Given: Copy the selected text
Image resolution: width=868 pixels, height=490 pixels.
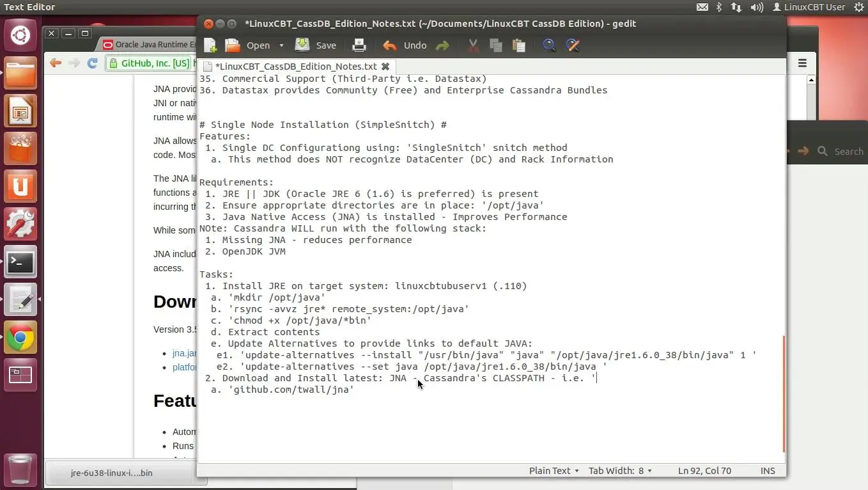Looking at the screenshot, I should (x=495, y=45).
